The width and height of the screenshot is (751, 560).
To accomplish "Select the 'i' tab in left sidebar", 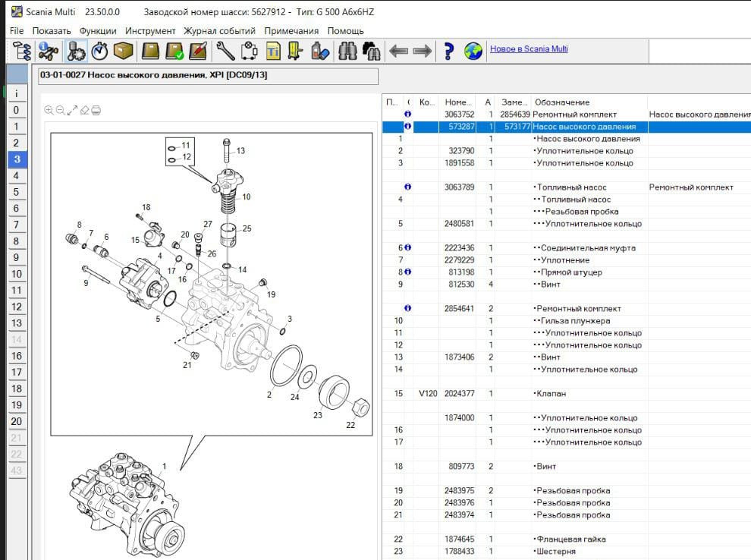I will pos(16,93).
